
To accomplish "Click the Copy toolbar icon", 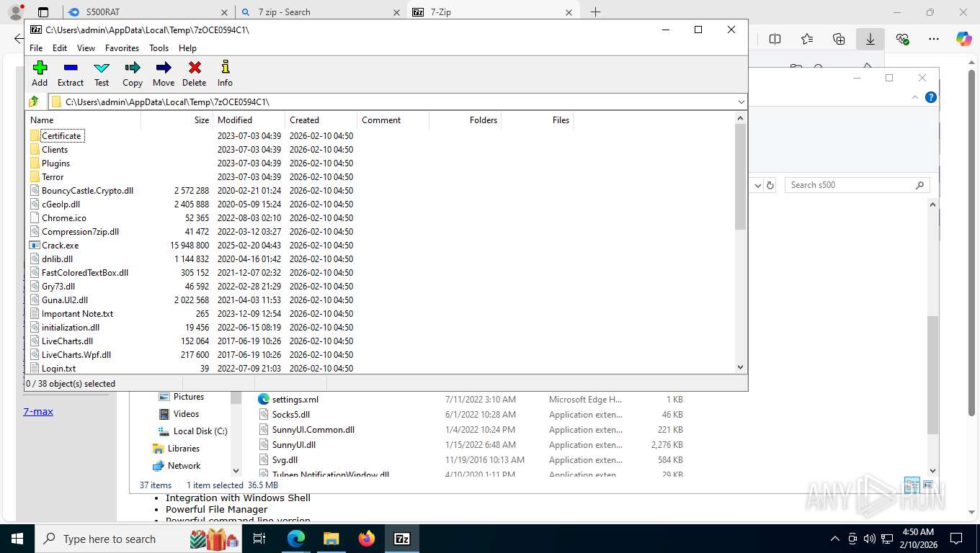I will (133, 73).
